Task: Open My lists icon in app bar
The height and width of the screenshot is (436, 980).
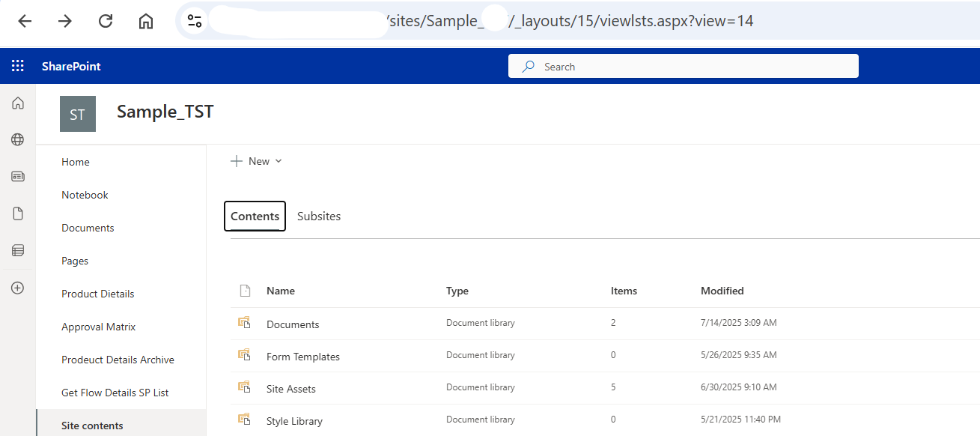Action: click(x=18, y=250)
